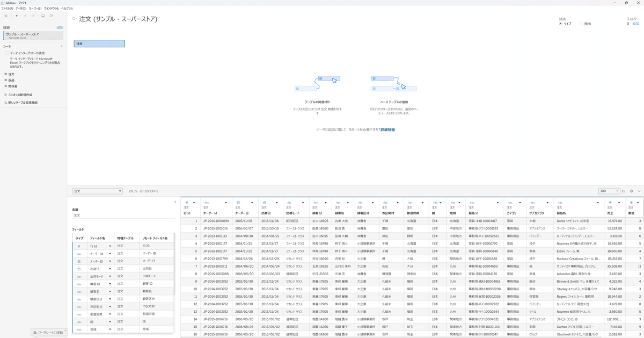Screen dimensions: 644x338
Task: Click the 売上 column number type icon
Action: pos(610,203)
